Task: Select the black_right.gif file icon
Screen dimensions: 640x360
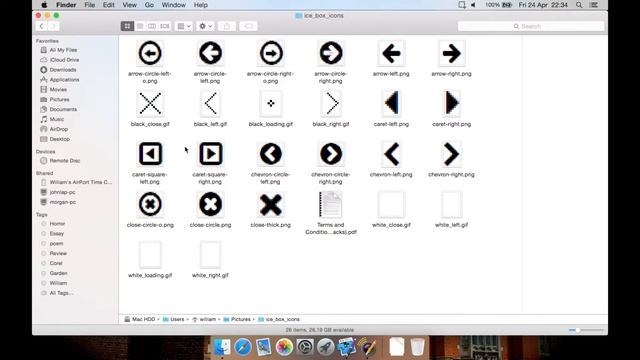Action: (331, 103)
